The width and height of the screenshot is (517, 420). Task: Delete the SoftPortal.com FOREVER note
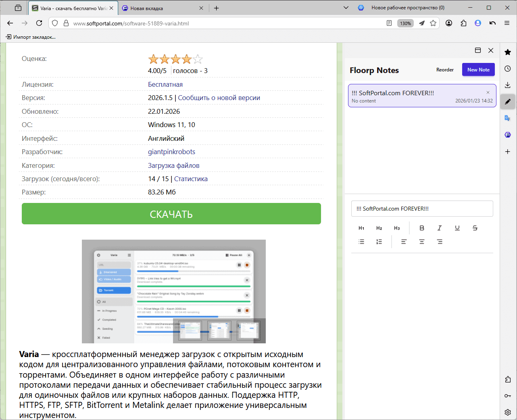click(488, 92)
